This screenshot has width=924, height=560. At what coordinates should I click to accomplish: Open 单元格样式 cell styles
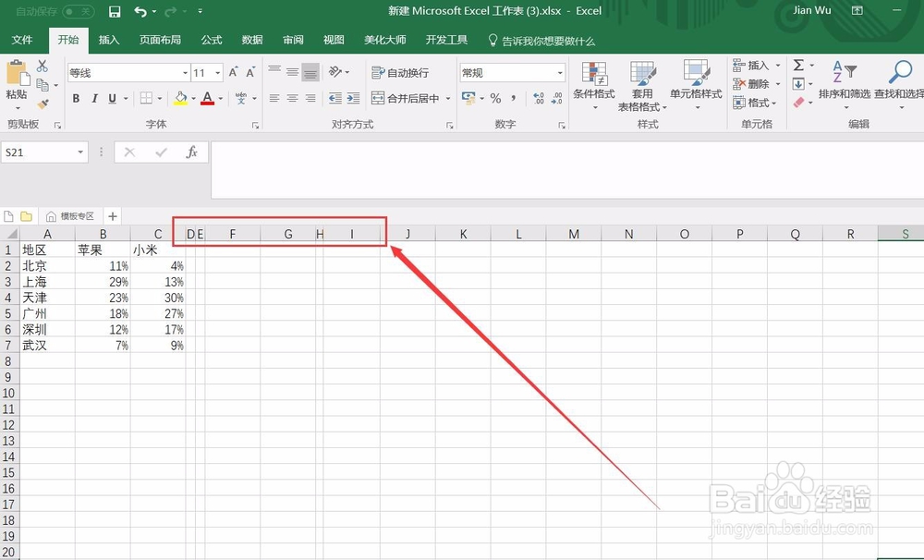click(x=696, y=85)
